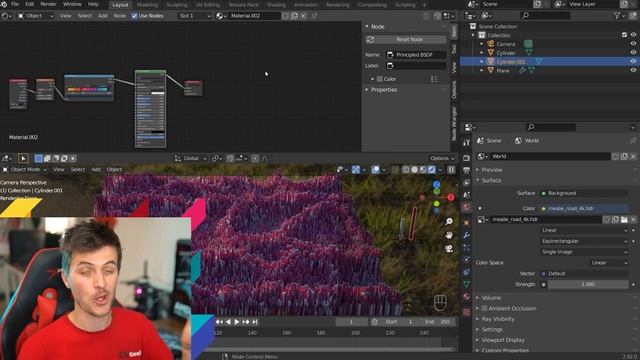
Task: Open the Scene properties tab icon
Action: pyautogui.click(x=467, y=195)
